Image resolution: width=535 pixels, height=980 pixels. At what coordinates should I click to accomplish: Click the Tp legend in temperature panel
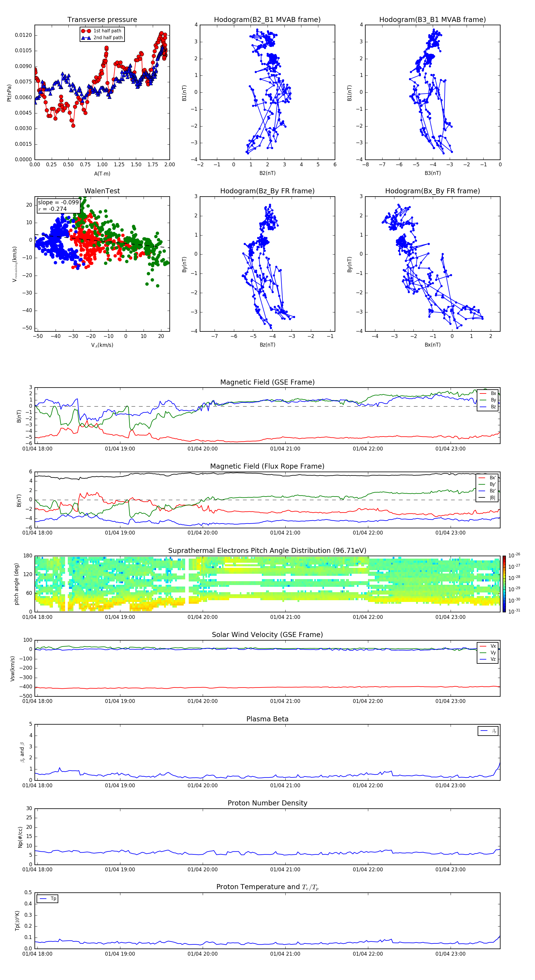47,899
